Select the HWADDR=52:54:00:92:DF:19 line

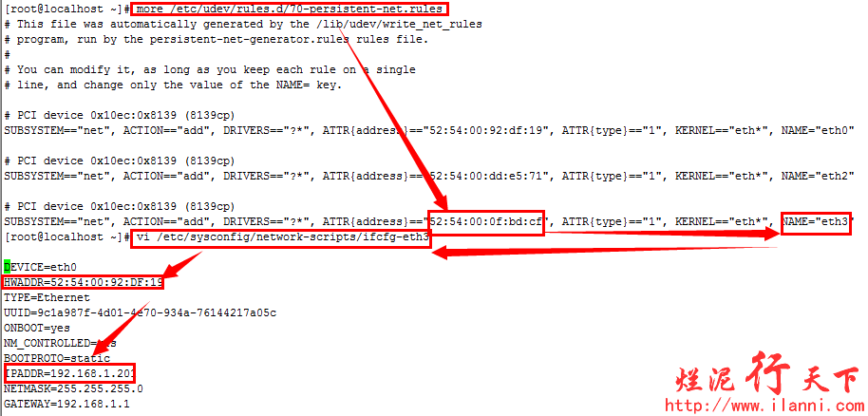(83, 282)
